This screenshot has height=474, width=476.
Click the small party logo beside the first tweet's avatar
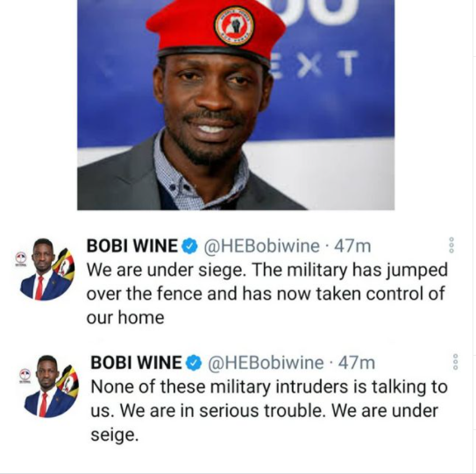point(21,258)
